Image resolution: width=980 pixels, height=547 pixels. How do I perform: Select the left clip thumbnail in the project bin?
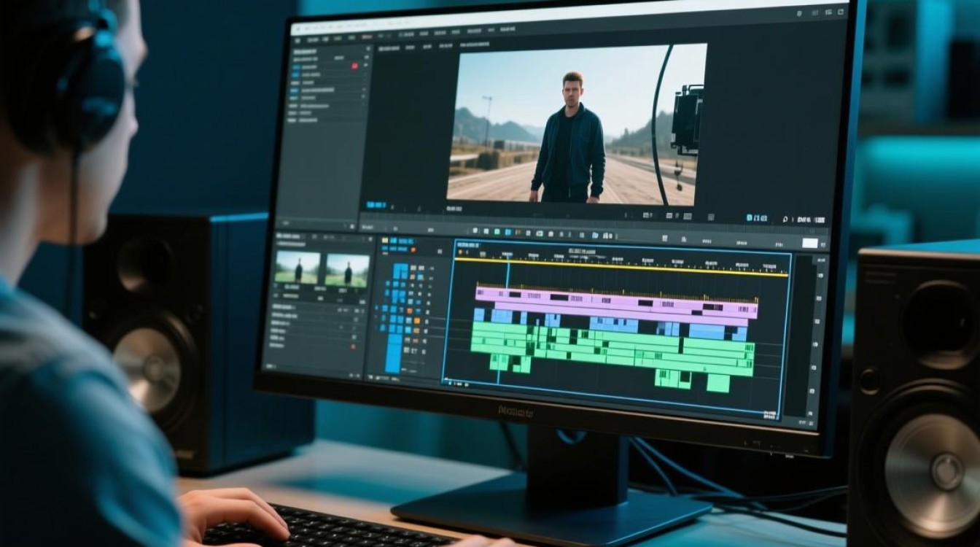pos(297,268)
